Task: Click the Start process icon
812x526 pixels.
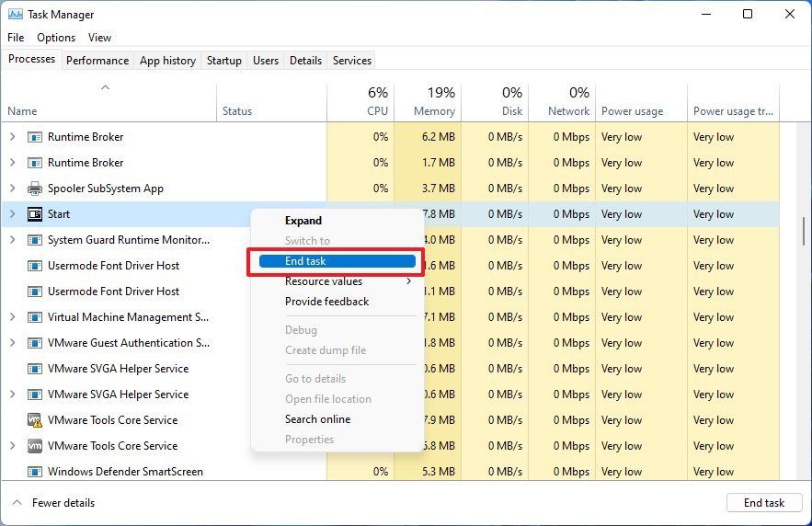Action: (35, 214)
